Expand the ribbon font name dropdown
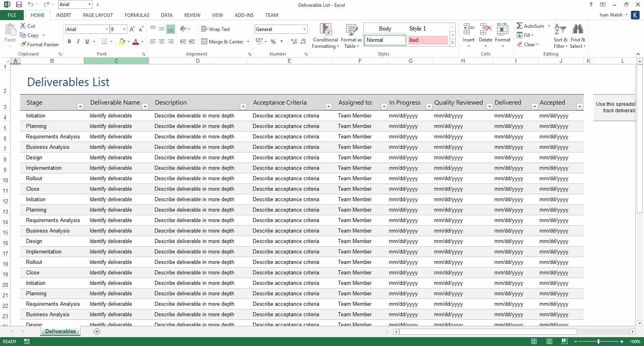The width and height of the screenshot is (644, 346). 107,29
